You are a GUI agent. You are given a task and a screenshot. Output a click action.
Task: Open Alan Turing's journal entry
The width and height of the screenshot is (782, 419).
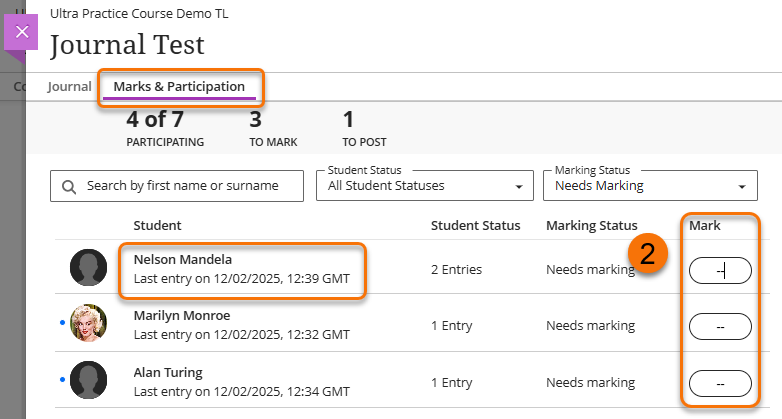click(170, 372)
